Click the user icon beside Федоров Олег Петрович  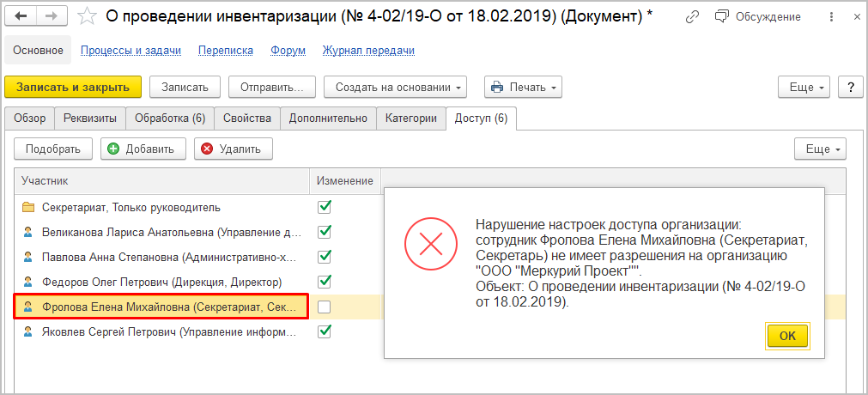tap(28, 282)
